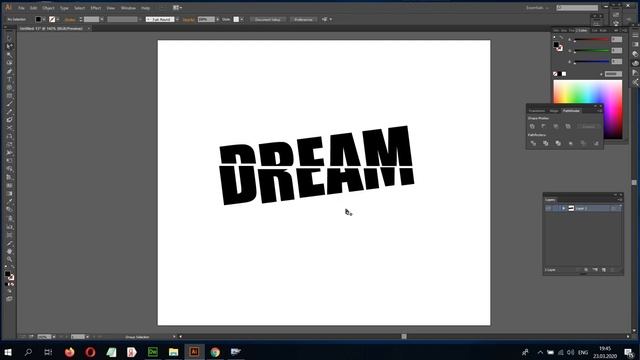The height and width of the screenshot is (360, 640).
Task: Open the fill color dropdown in control bar
Action: 44,19
